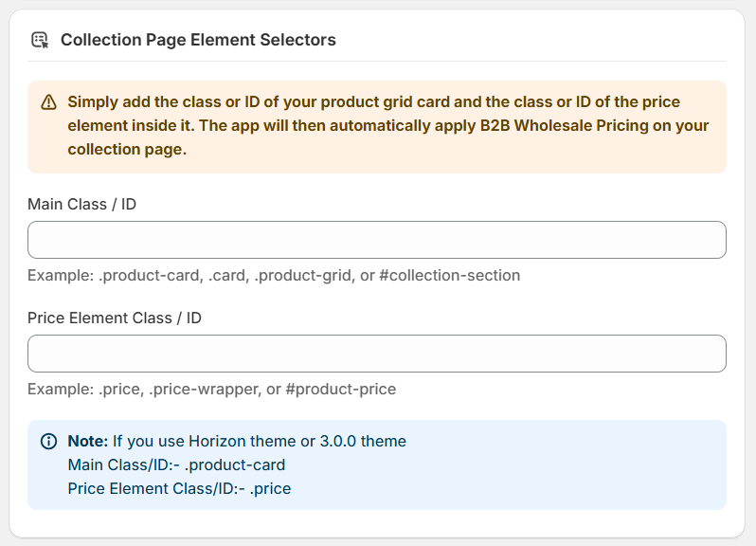
Task: Click the note line "Main Class/ID:- .product-card"
Action: 176,464
